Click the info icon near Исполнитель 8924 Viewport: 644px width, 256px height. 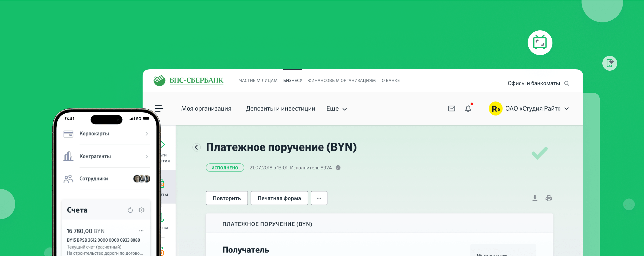(338, 168)
